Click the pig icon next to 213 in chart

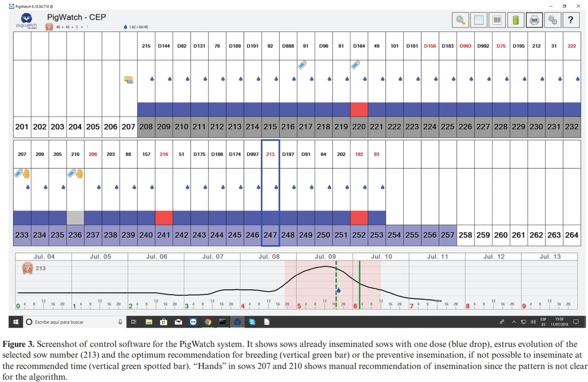(27, 268)
